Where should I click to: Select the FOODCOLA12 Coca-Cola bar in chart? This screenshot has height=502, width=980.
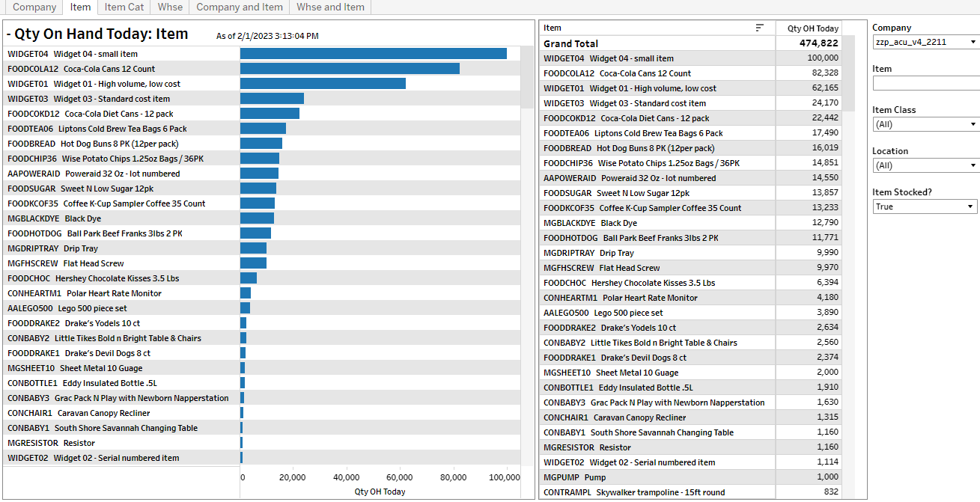(x=350, y=69)
